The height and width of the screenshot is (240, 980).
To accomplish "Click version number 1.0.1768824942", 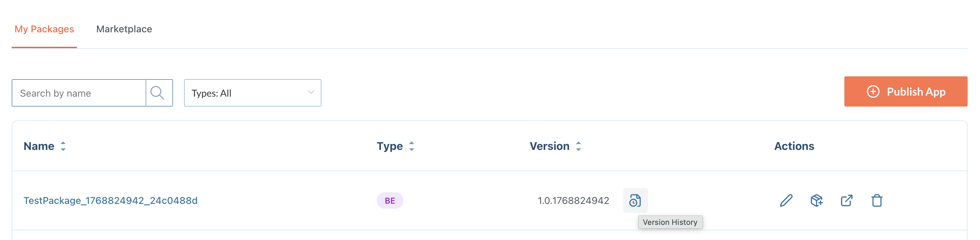I will (573, 200).
